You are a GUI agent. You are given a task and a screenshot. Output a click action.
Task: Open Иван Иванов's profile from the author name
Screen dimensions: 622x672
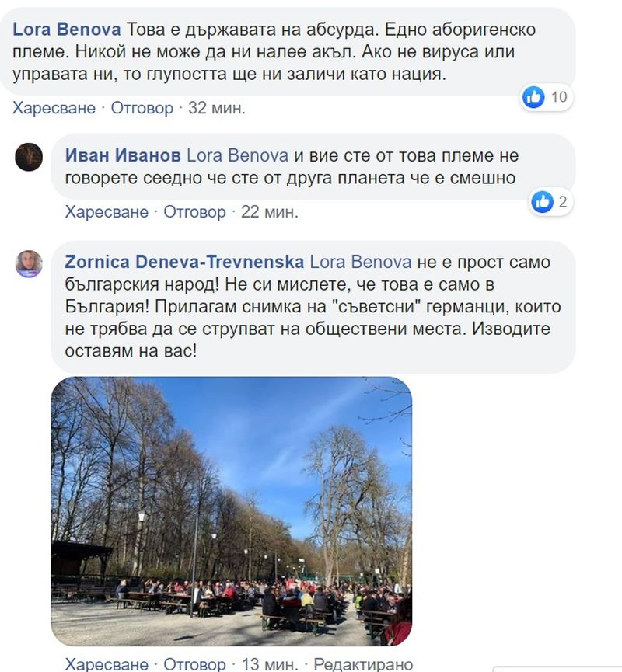click(123, 155)
